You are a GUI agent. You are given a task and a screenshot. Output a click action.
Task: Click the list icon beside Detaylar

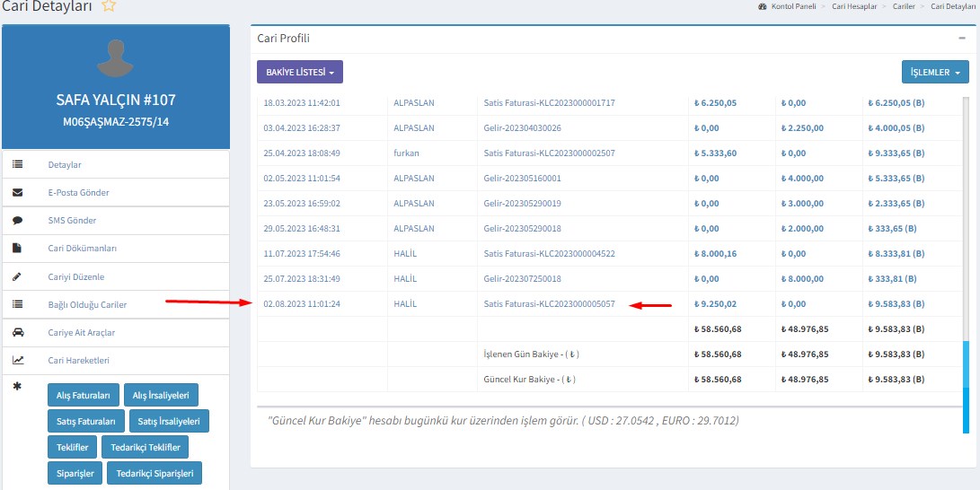coord(18,165)
